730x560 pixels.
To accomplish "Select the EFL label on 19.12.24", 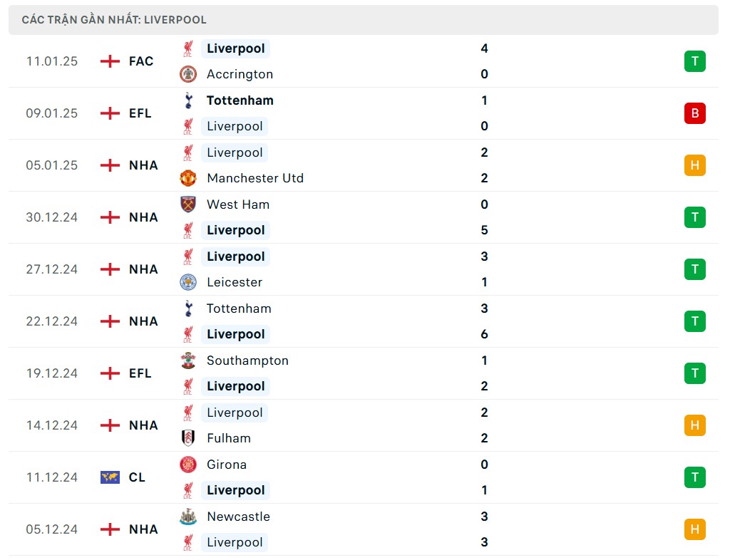I will point(140,373).
